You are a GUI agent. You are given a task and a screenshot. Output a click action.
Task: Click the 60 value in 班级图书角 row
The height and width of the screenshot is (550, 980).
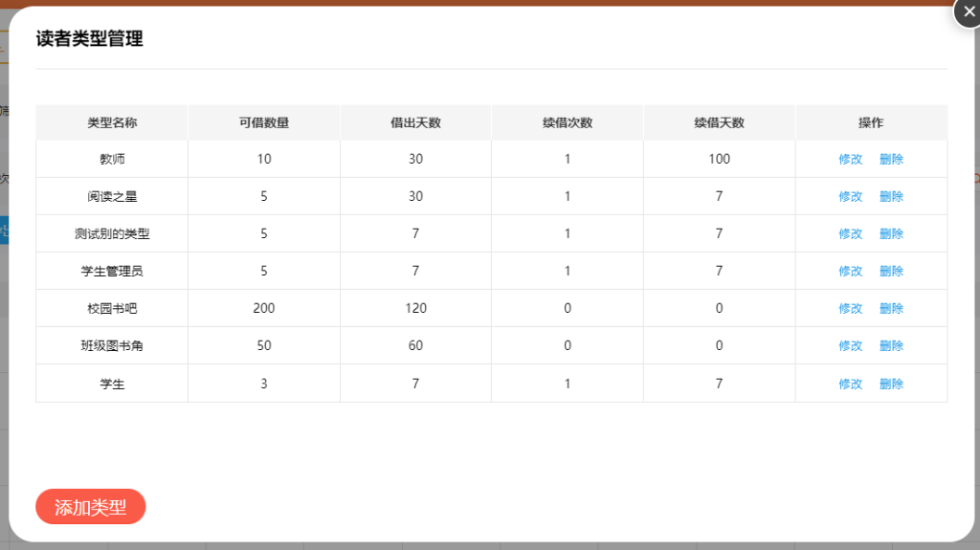(415, 345)
